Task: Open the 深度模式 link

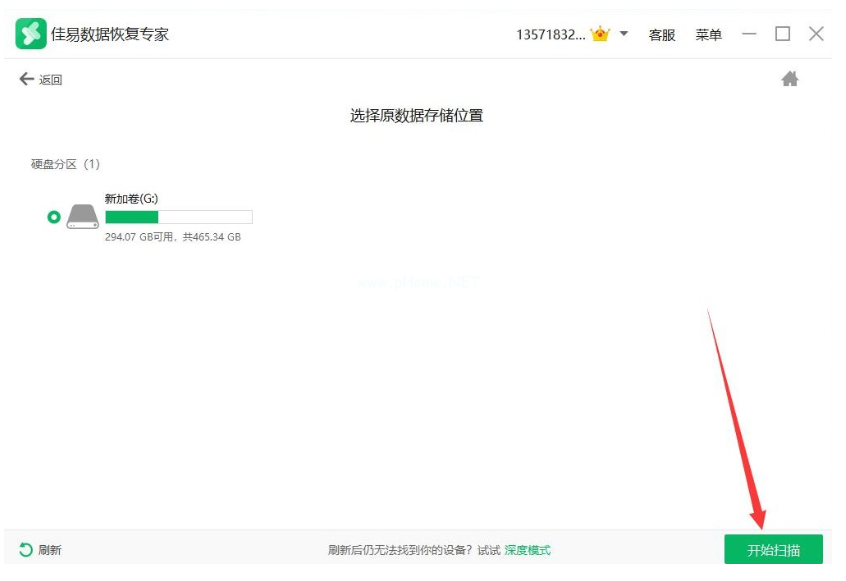Action: tap(527, 550)
